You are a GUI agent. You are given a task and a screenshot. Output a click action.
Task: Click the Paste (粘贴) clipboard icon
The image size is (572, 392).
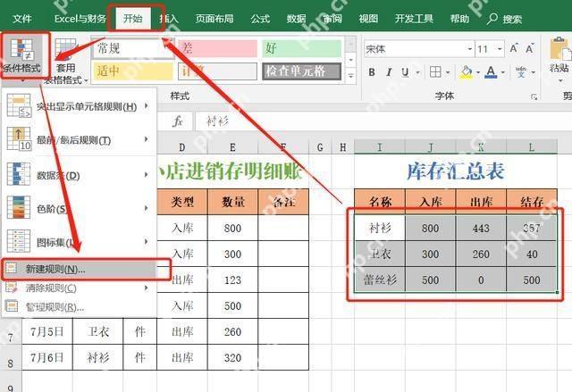coord(559,49)
